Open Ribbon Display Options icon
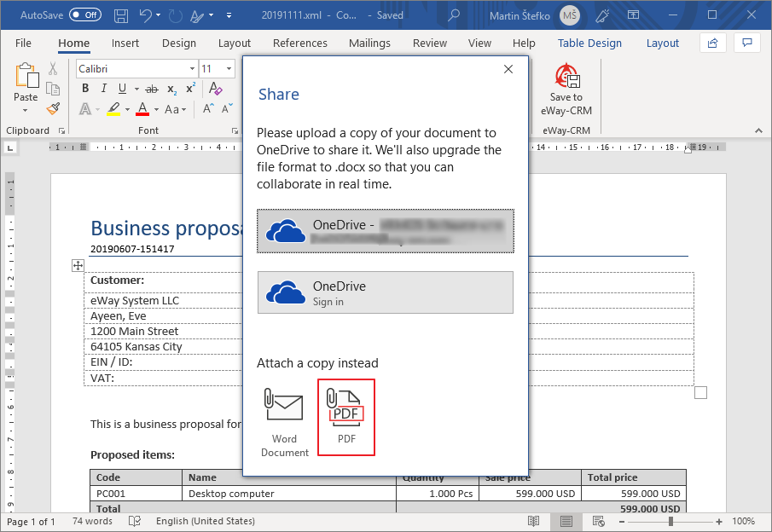This screenshot has height=532, width=772. click(x=633, y=15)
